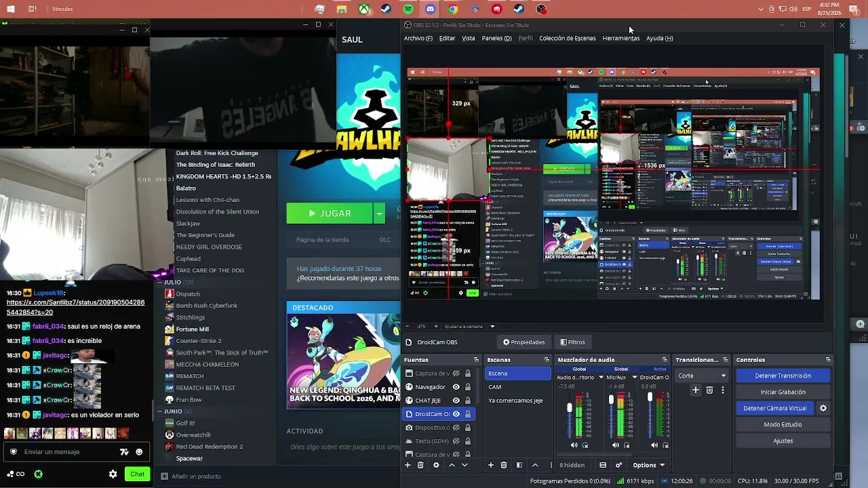Add a transition with the plus icon

(x=695, y=390)
